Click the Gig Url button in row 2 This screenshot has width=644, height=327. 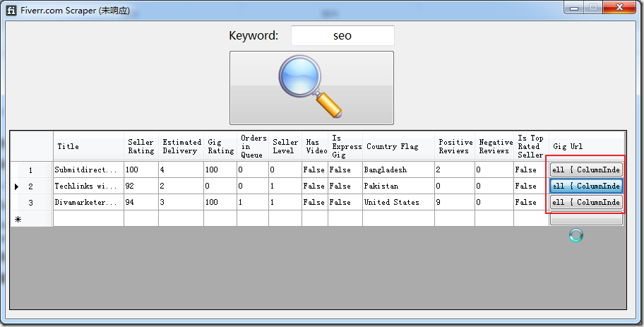[x=586, y=186]
